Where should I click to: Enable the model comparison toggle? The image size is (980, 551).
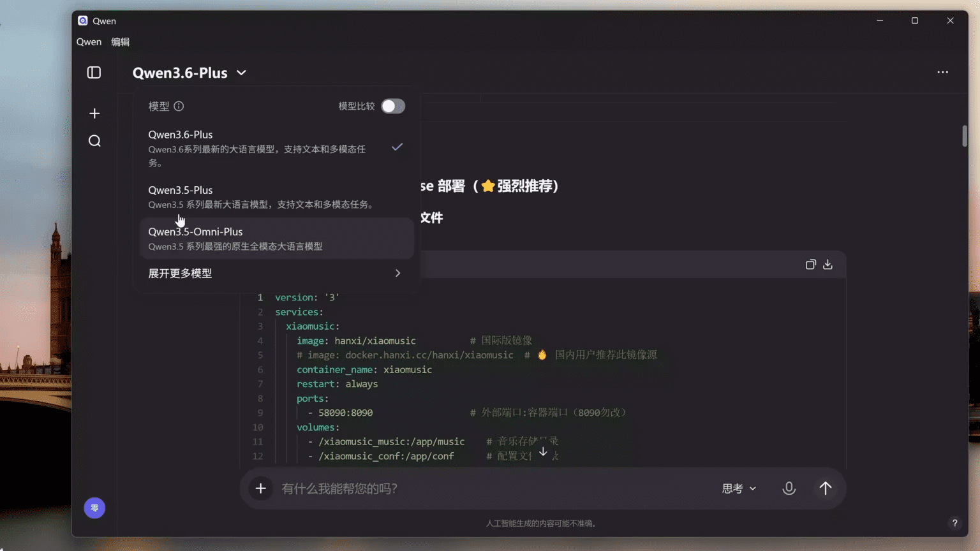[x=392, y=107]
